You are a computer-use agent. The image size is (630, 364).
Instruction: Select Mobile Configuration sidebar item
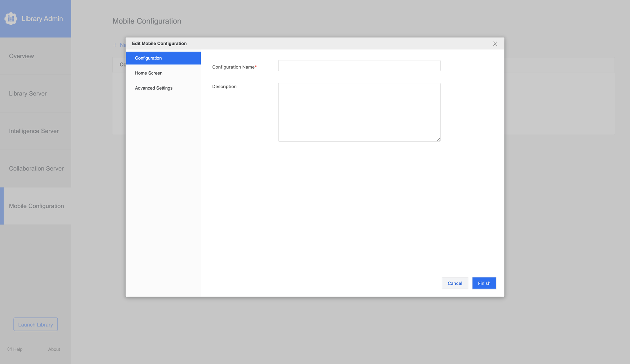pos(36,206)
